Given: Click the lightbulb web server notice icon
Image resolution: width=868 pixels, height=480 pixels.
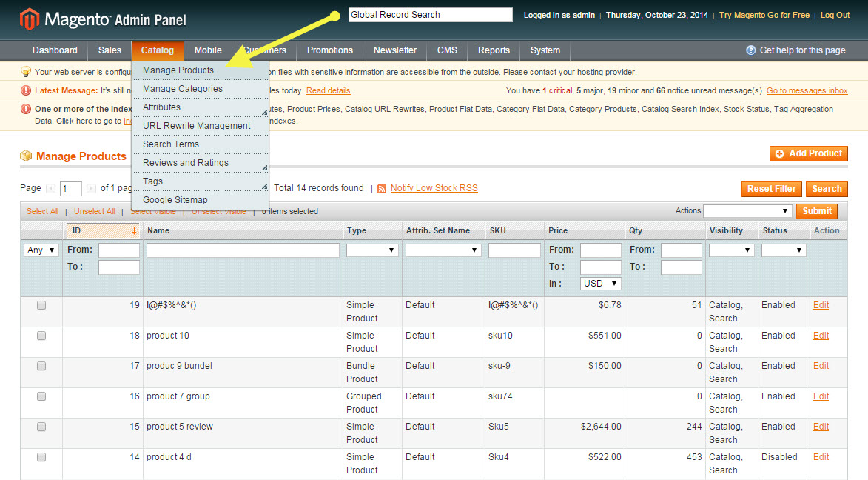Looking at the screenshot, I should (25, 72).
